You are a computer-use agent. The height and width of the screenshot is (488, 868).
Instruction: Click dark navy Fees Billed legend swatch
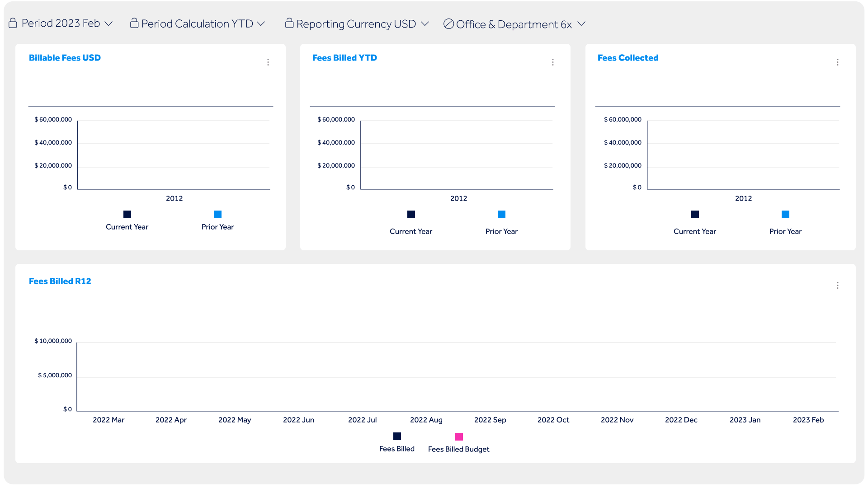click(x=397, y=436)
